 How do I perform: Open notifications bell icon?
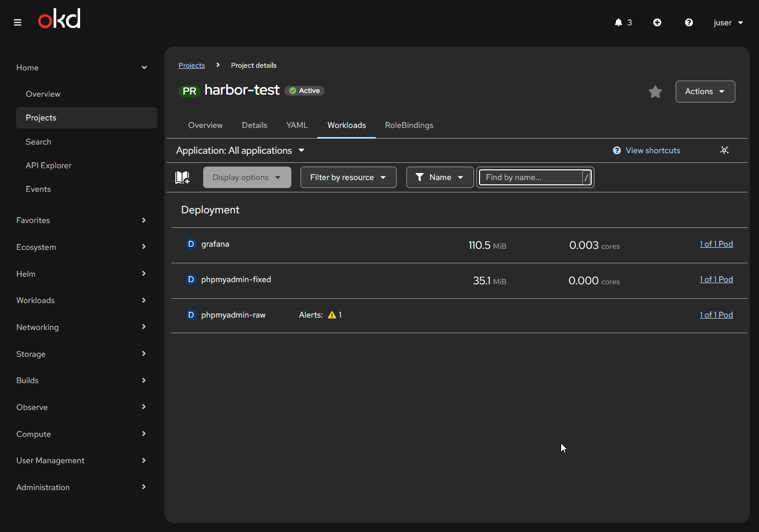click(x=619, y=23)
